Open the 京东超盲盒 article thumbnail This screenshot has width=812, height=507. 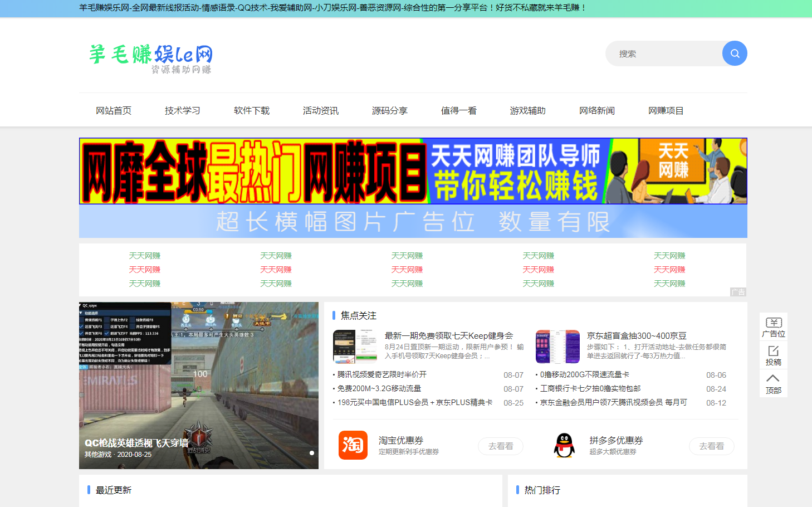[x=557, y=347]
